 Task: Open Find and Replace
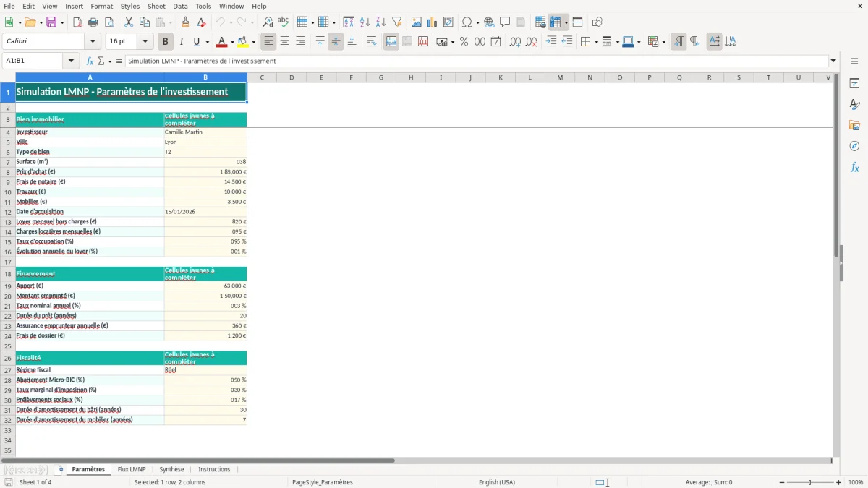pos(268,22)
